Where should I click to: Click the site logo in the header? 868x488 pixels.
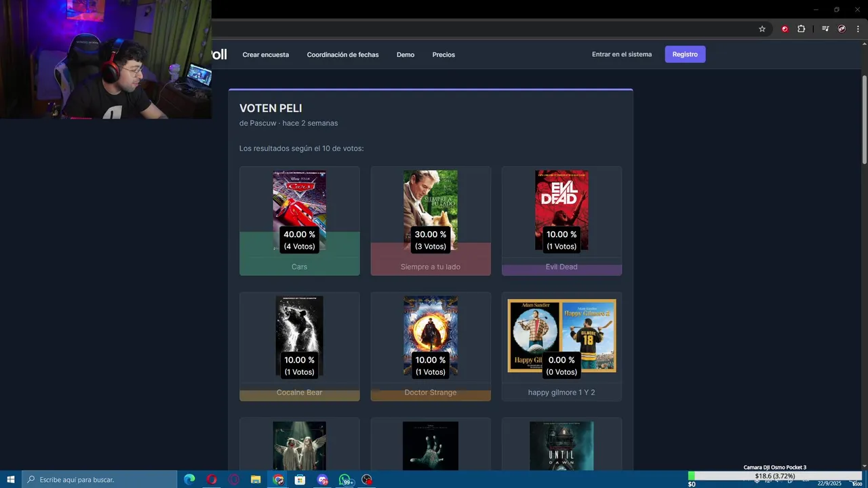click(219, 54)
